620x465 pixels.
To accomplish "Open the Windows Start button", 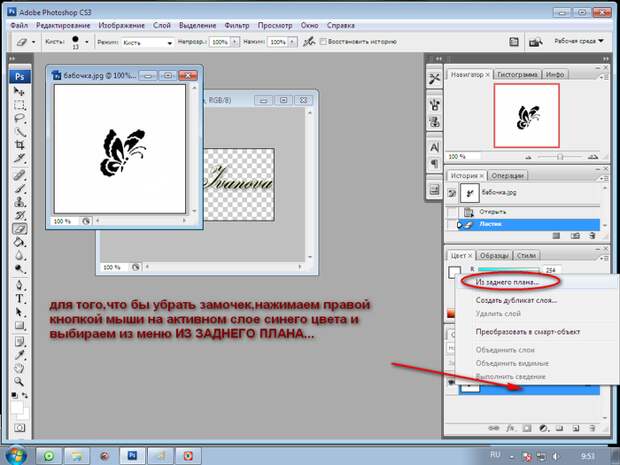I will [x=15, y=456].
